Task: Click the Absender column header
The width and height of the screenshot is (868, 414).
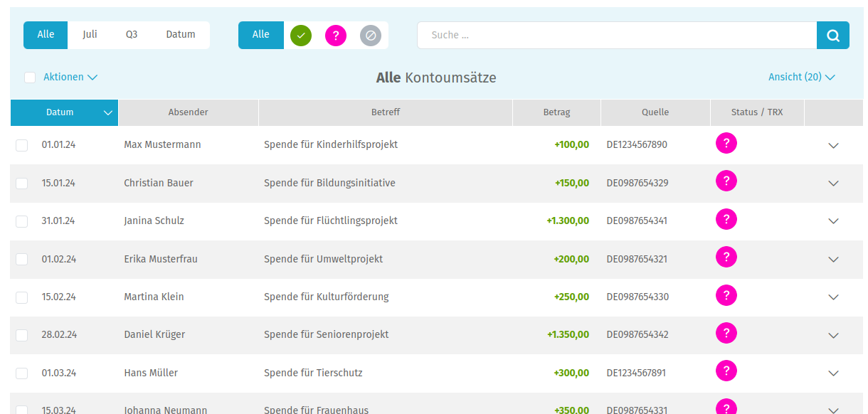Action: tap(188, 112)
